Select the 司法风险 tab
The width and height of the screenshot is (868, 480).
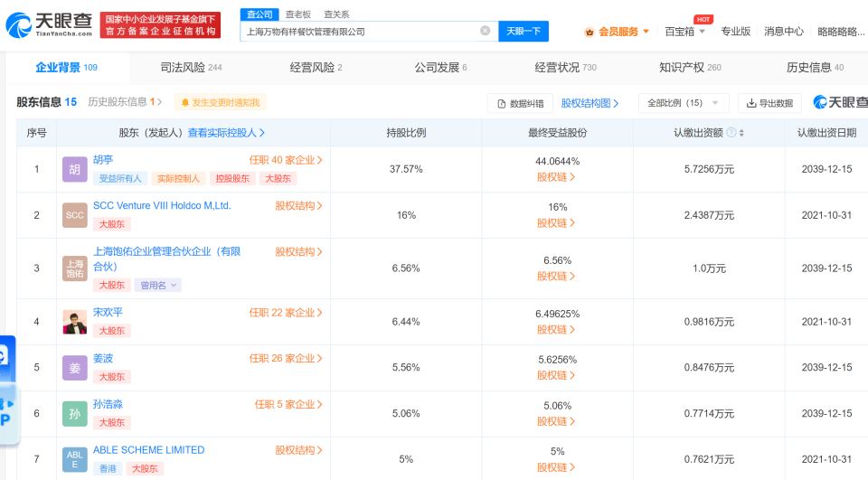pyautogui.click(x=191, y=68)
